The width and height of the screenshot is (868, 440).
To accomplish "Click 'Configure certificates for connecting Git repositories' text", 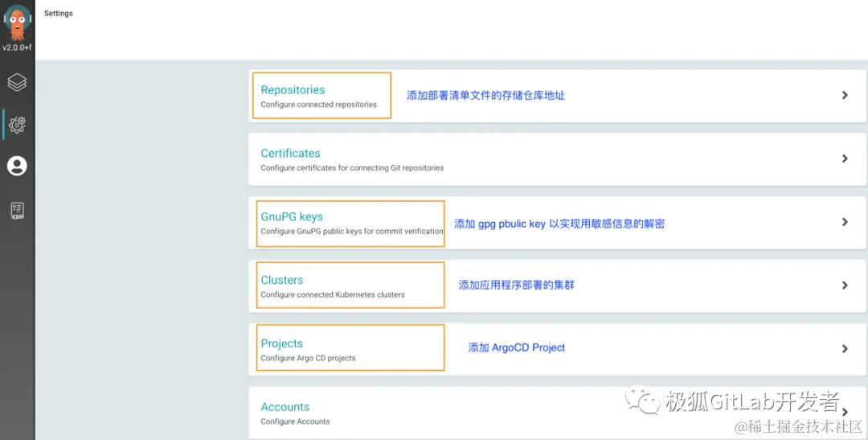I will 352,167.
